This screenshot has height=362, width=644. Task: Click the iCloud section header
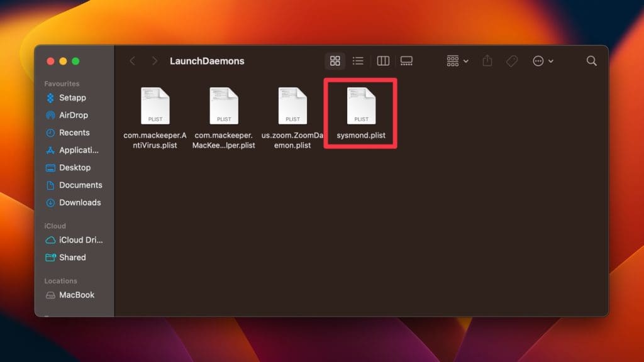click(55, 226)
